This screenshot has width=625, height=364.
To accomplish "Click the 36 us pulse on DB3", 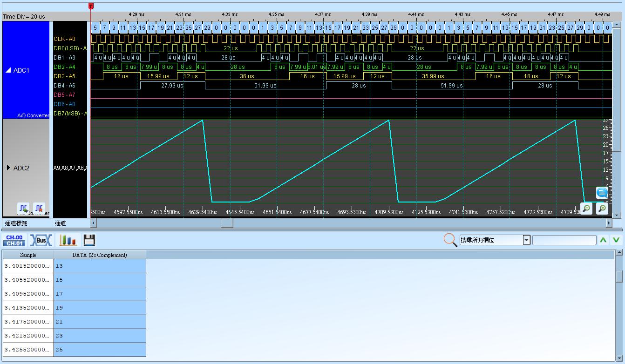I will pyautogui.click(x=247, y=76).
